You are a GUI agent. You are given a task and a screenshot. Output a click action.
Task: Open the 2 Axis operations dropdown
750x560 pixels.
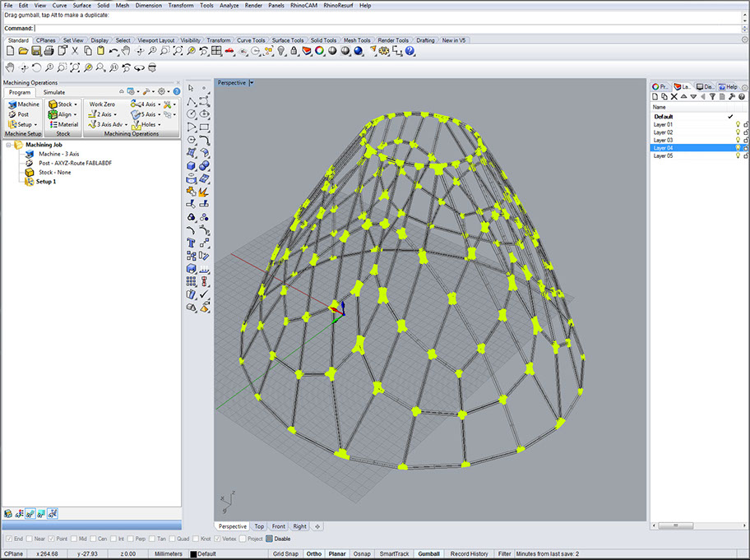click(115, 115)
